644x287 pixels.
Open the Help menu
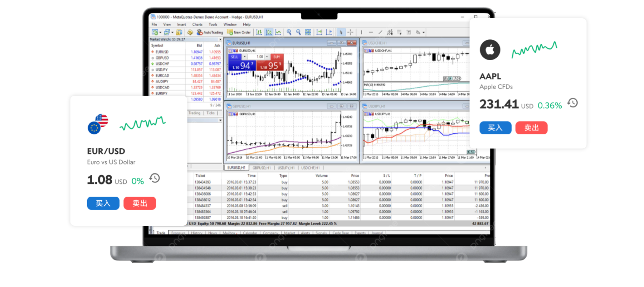(x=247, y=24)
